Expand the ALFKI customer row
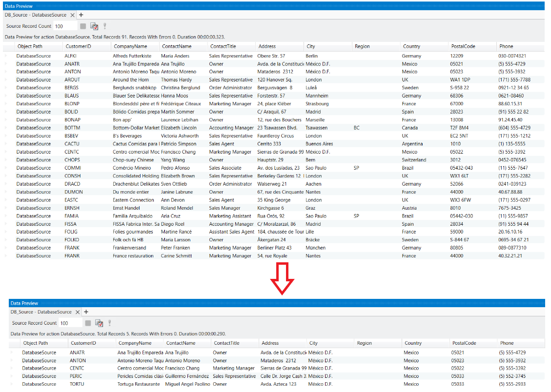The image size is (551, 392). (x=6, y=56)
